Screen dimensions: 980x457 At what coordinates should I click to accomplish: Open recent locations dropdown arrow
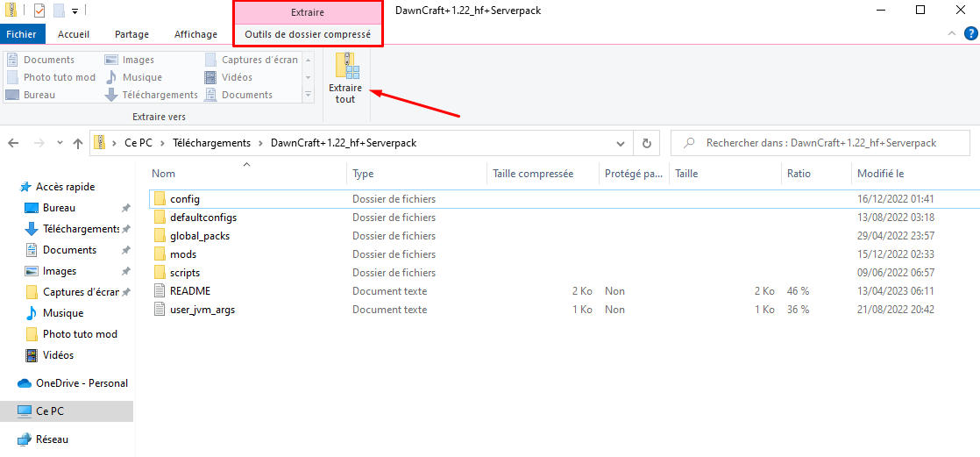click(x=60, y=143)
